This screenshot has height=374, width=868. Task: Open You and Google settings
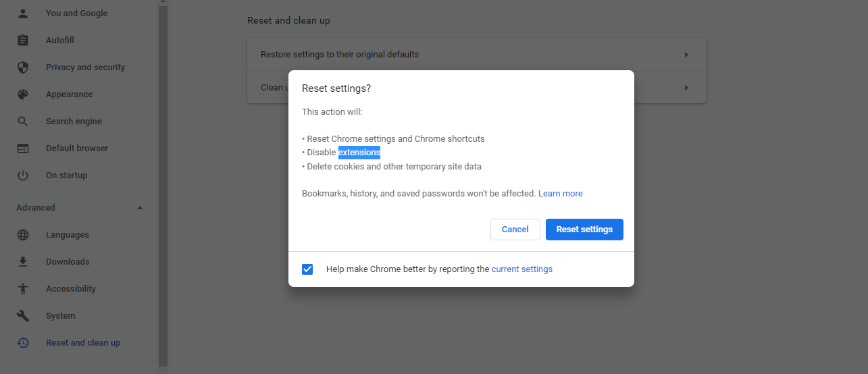[76, 14]
